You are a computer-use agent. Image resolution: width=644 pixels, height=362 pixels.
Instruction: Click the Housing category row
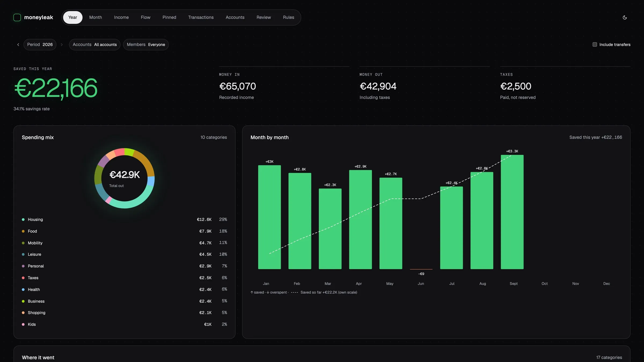[x=125, y=220]
